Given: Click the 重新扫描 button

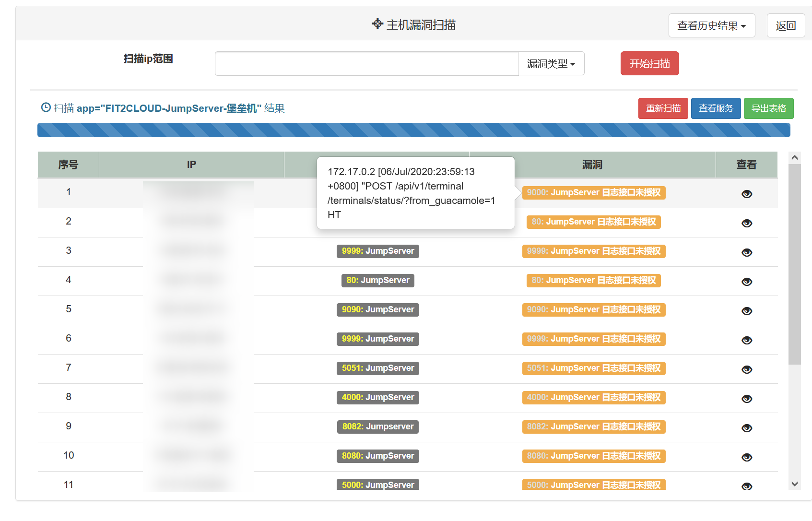Looking at the screenshot, I should coord(663,108).
